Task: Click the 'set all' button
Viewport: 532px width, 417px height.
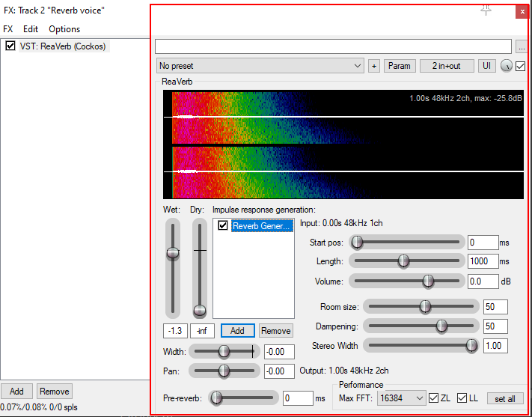Action: tap(505, 398)
